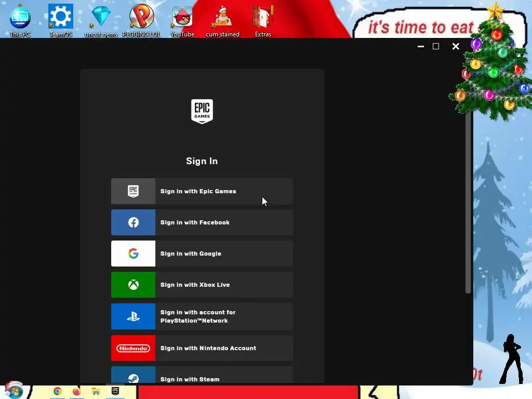This screenshot has height=399, width=532.
Task: Click Epic Games Launcher taskbar icon
Action: pos(115,392)
